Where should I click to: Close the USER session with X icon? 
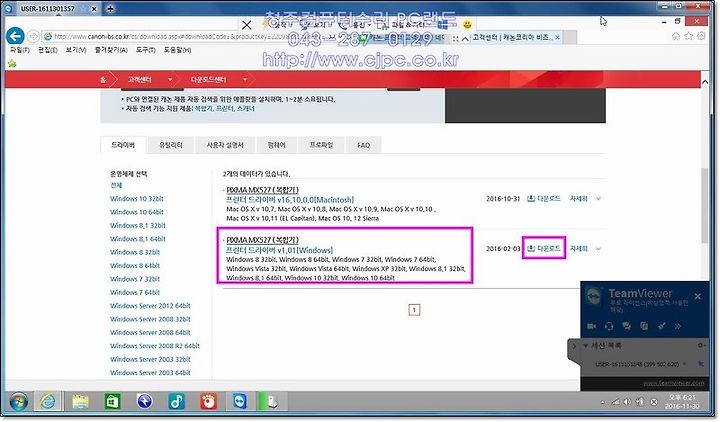coord(701,364)
